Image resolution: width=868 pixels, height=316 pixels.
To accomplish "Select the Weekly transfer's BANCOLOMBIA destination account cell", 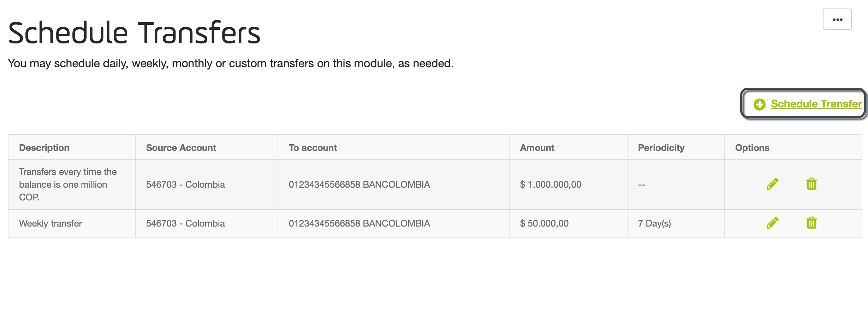I will (x=393, y=223).
